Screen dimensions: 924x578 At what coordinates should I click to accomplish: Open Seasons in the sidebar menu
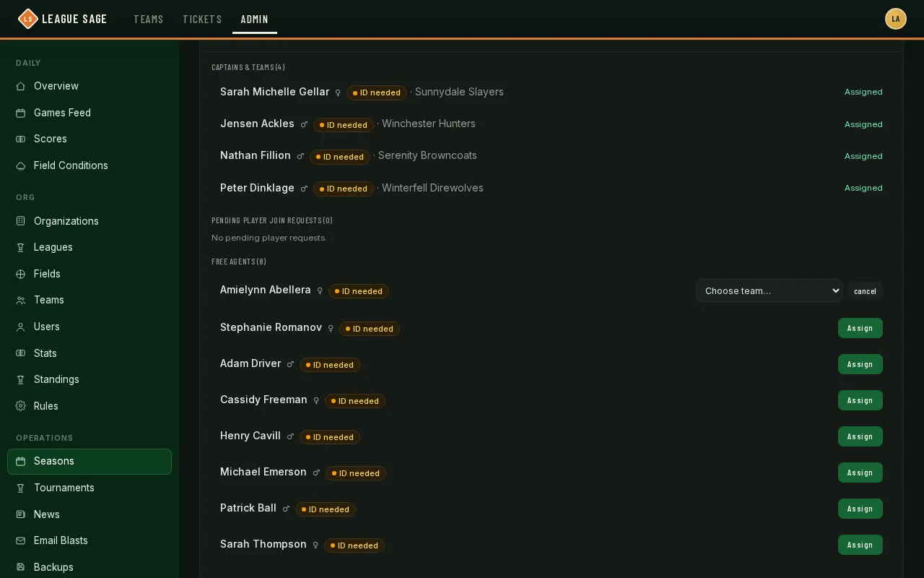(x=90, y=462)
